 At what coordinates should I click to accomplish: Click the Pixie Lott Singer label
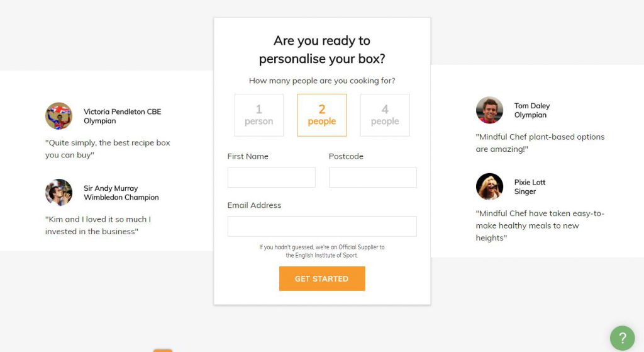tap(530, 186)
